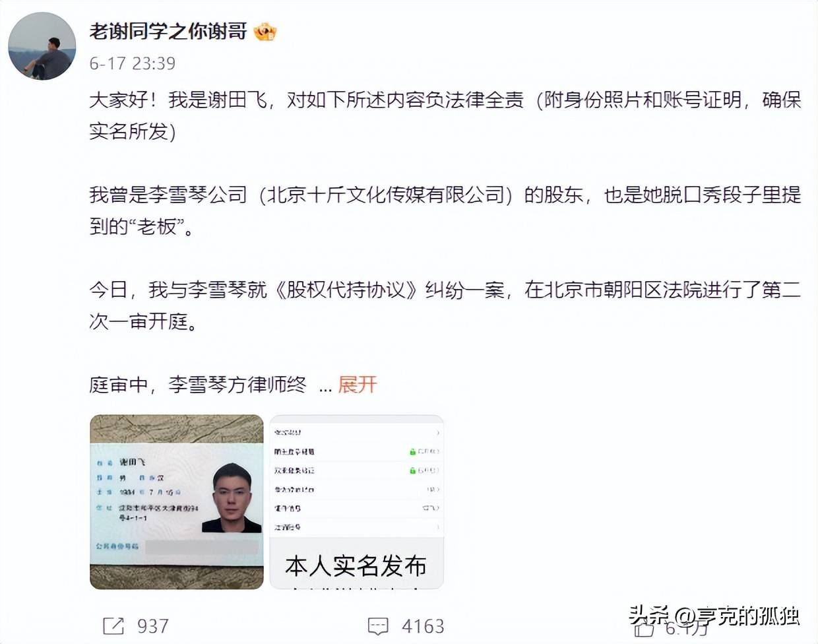Viewport: 818px width, 644px height.
Task: Open the username 老谢同学之你谢哥 profile
Action: 168,31
